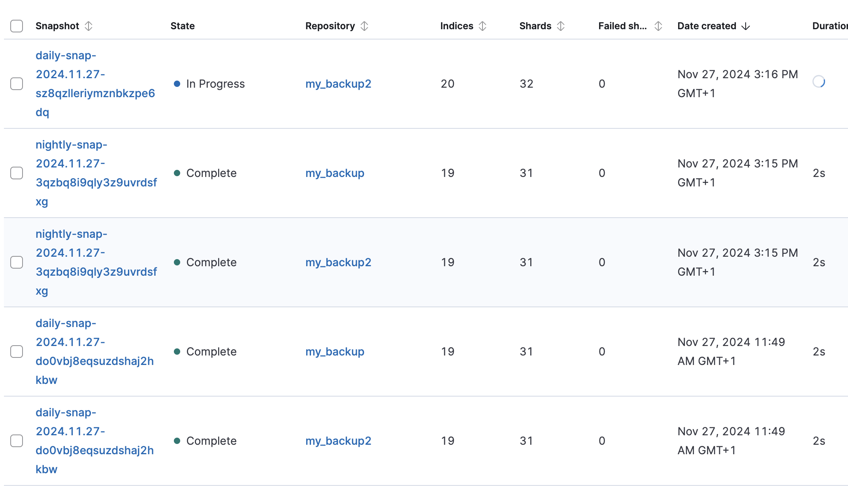
Task: Check the daily-snap do0vbj8 row in my_backup2
Action: (17, 441)
